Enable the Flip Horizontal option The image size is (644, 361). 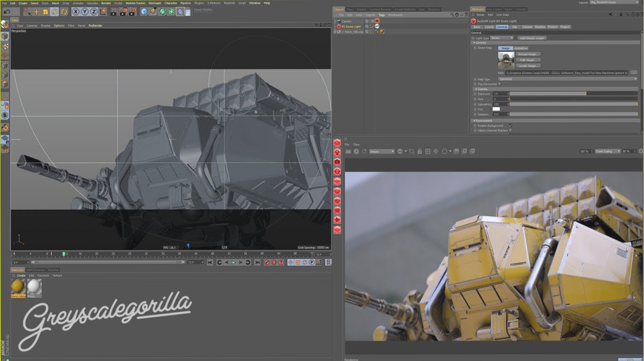pyautogui.click(x=500, y=84)
